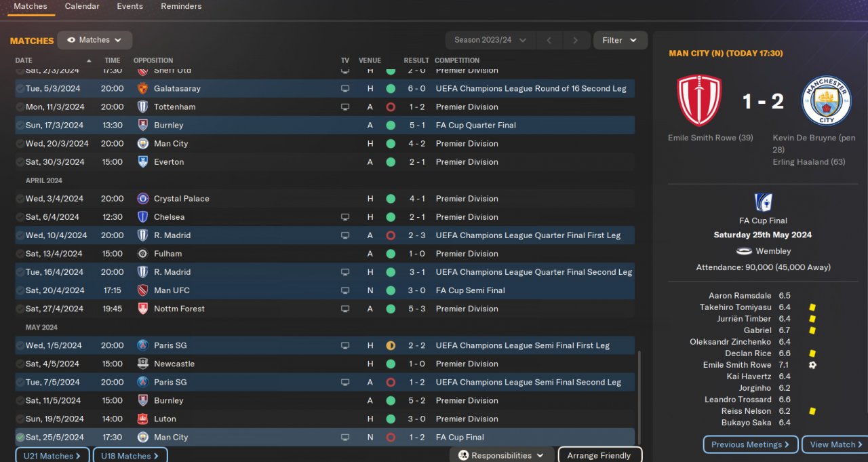Open the Matches view dropdown
The image size is (868, 462).
coord(94,40)
